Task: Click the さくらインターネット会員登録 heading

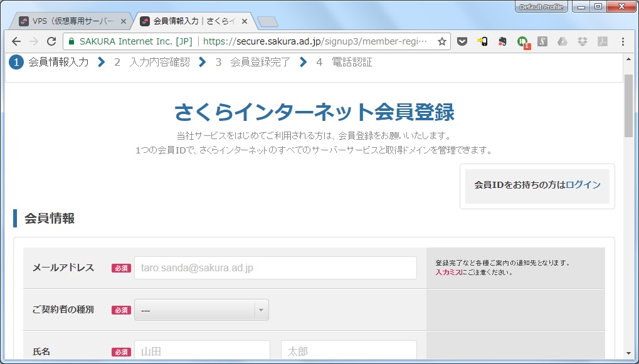Action: [314, 112]
